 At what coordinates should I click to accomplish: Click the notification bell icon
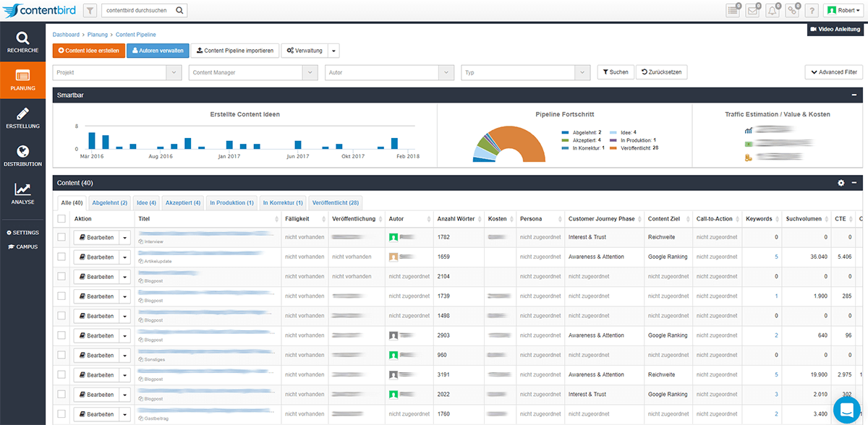coord(773,11)
